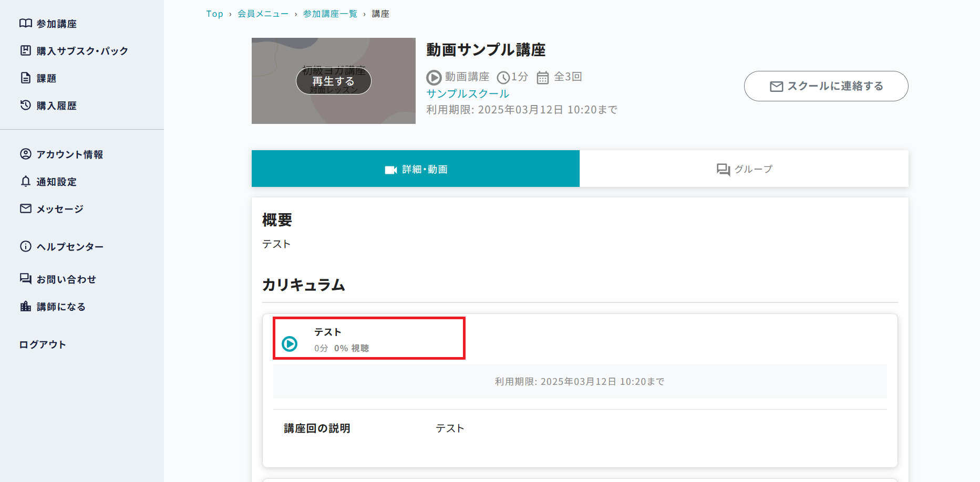Click ログアウト in the sidebar

coord(43,344)
